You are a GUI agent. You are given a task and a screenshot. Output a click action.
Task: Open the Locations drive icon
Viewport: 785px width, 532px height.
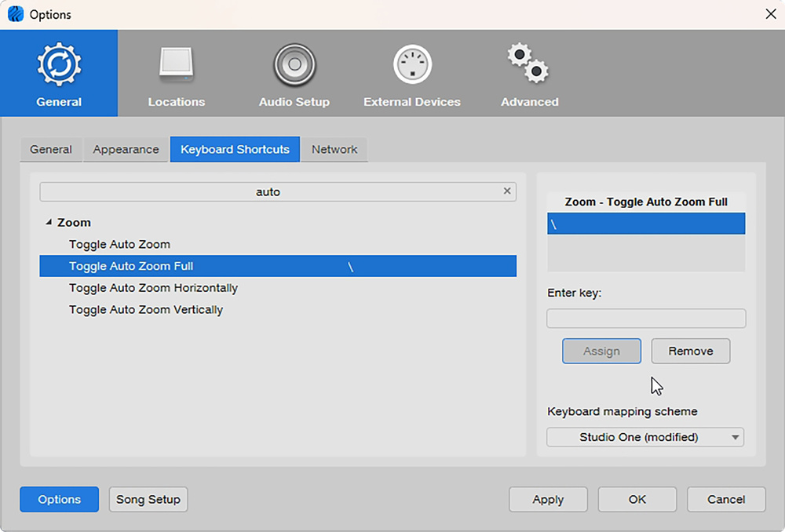coord(177,65)
